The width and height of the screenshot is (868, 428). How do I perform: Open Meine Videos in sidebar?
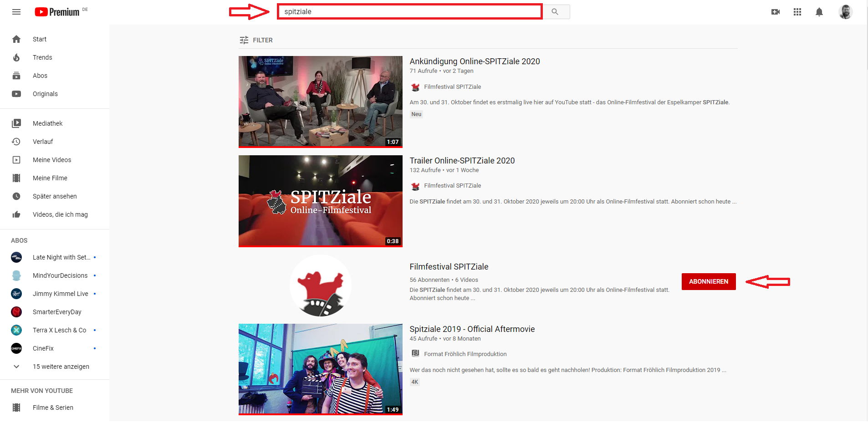[x=55, y=160]
